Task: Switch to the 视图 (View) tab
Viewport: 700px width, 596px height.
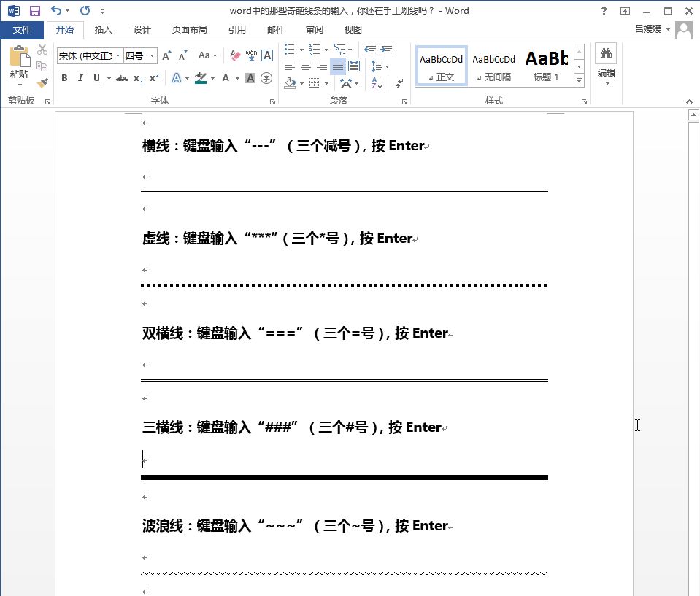Action: pos(353,30)
